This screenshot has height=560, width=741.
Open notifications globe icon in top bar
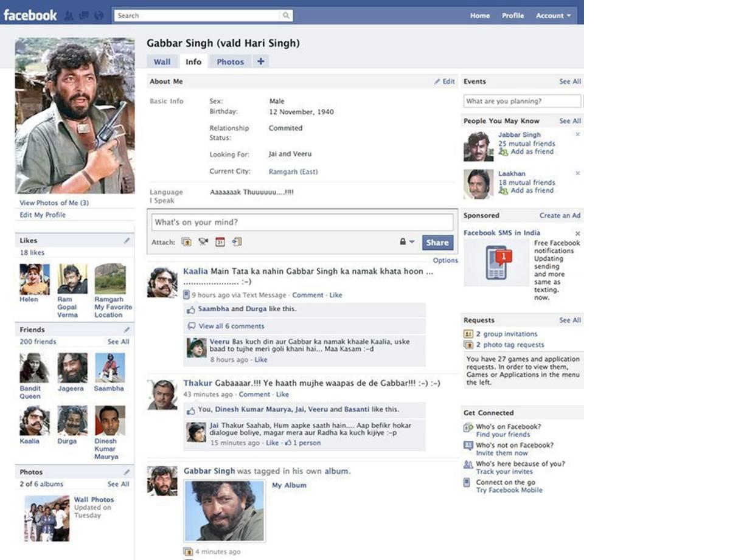coord(99,16)
